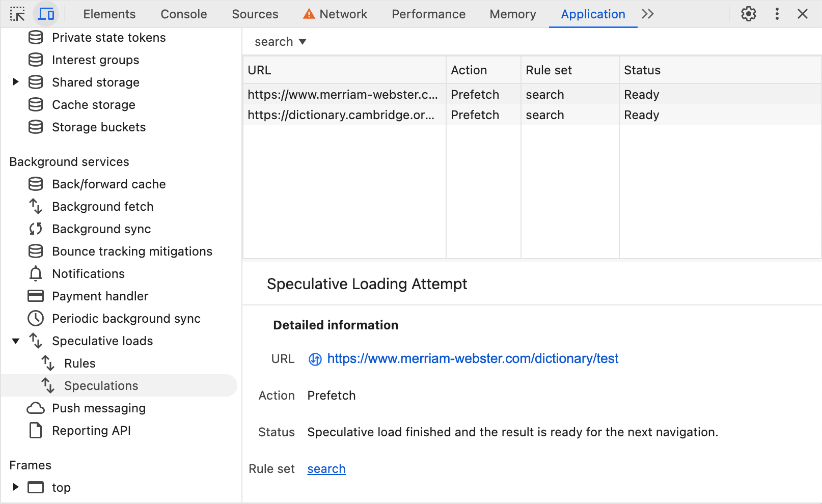Click the Cache storage database icon
The width and height of the screenshot is (822, 504).
(35, 104)
